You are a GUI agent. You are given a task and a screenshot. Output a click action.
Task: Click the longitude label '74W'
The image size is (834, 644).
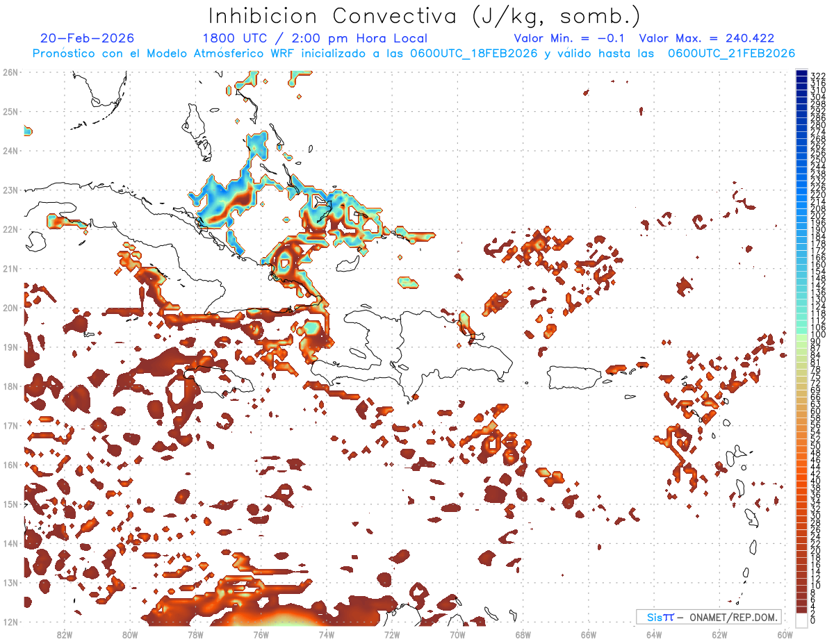(x=327, y=634)
